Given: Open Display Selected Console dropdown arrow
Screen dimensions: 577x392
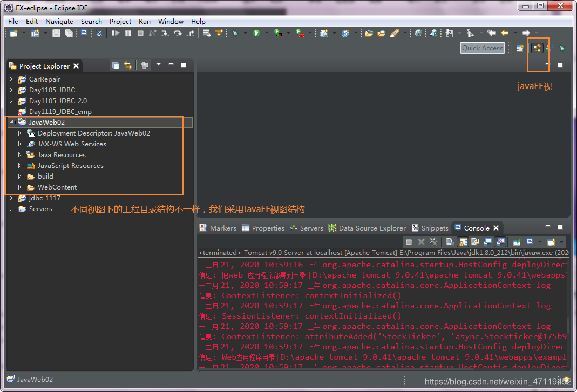Looking at the screenshot, I should pyautogui.click(x=539, y=242).
